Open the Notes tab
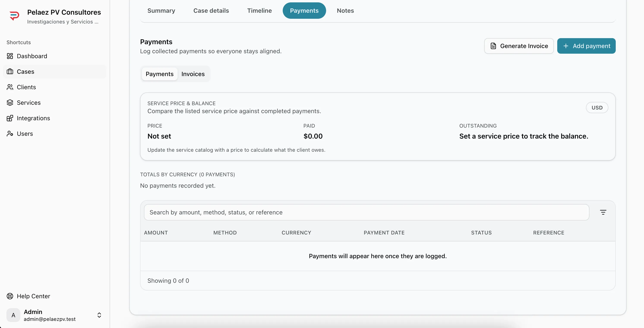 pyautogui.click(x=345, y=11)
